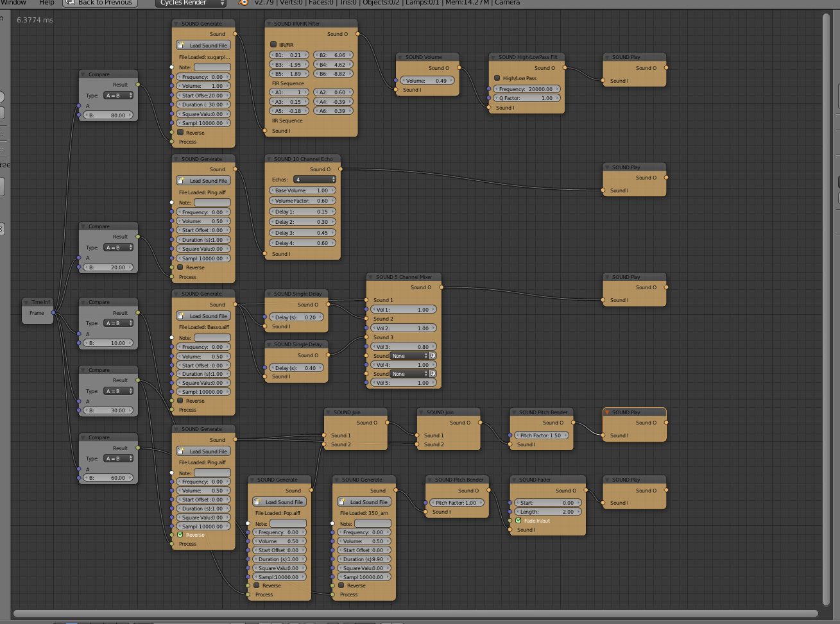The width and height of the screenshot is (840, 624).
Task: Open Type dropdown in Compare node with B 80.00
Action: tap(119, 96)
